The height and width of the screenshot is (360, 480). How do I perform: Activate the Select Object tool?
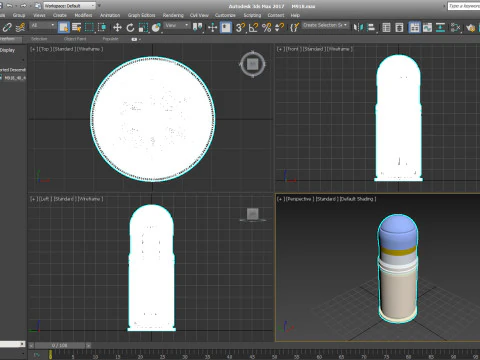click(63, 27)
